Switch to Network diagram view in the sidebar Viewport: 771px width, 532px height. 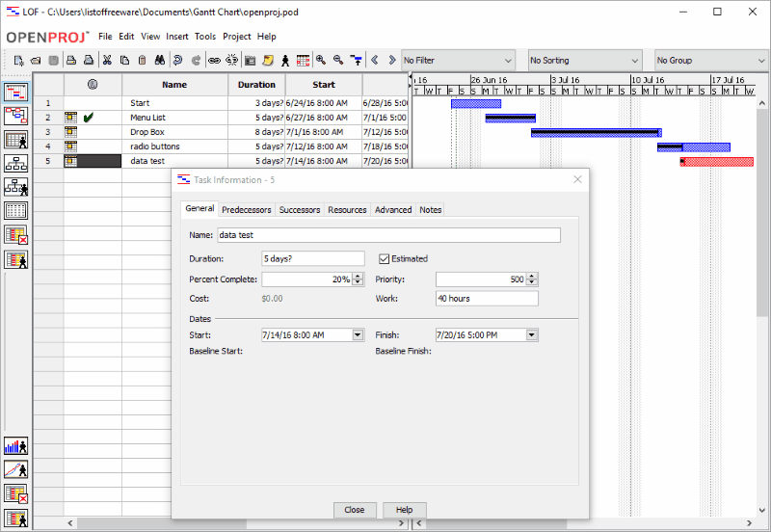coord(16,116)
